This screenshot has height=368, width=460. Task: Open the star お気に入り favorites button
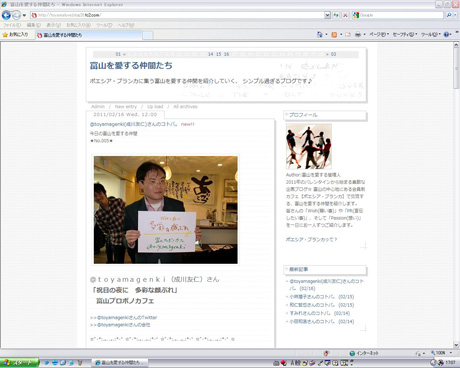point(15,35)
